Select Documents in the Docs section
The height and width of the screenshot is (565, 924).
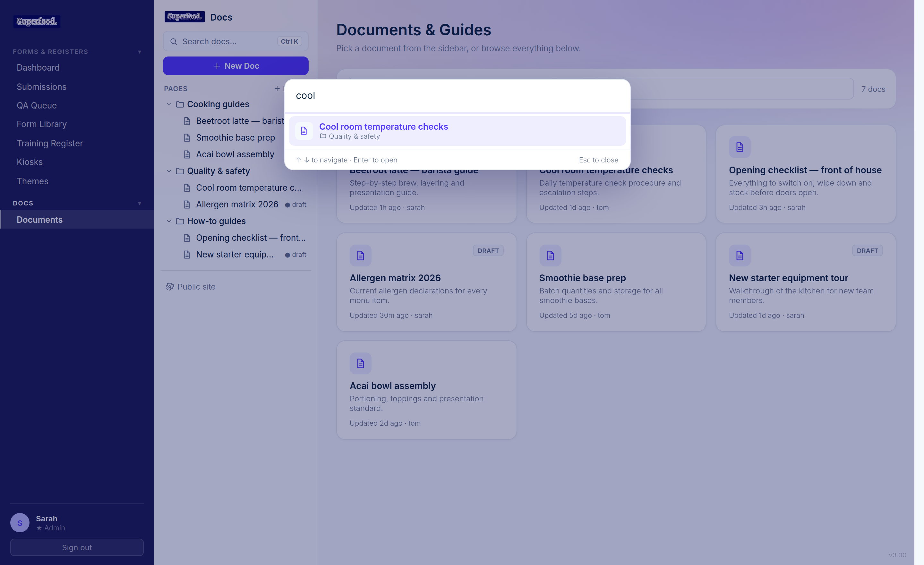pos(77,220)
